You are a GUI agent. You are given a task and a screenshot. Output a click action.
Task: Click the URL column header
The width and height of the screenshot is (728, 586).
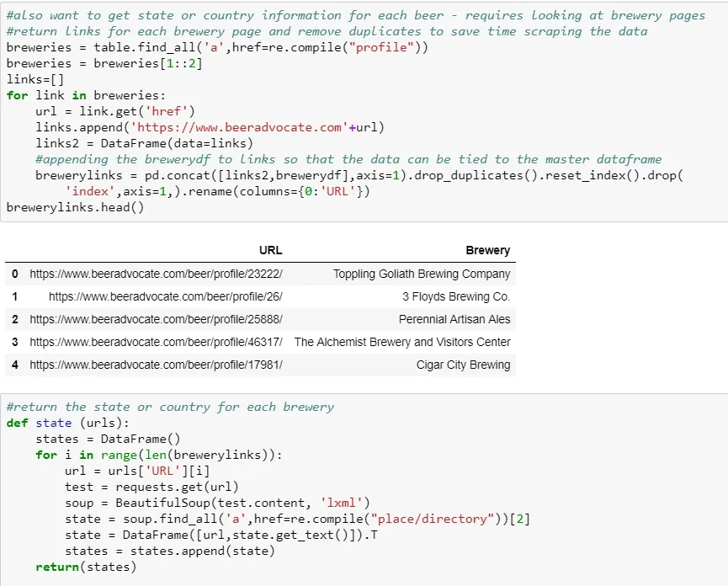pos(270,250)
